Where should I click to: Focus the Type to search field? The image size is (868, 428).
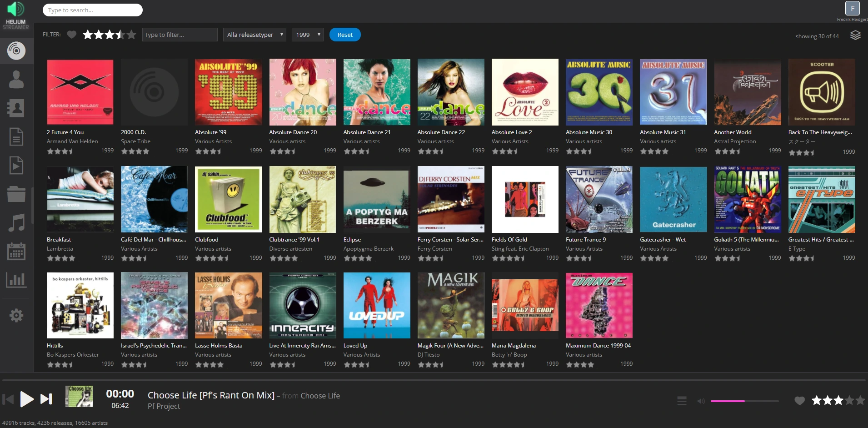pos(93,10)
